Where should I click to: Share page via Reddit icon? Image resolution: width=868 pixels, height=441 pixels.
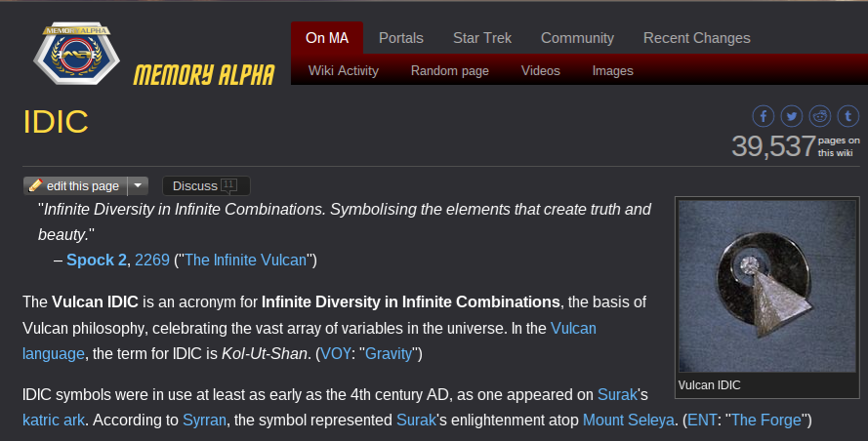point(819,116)
